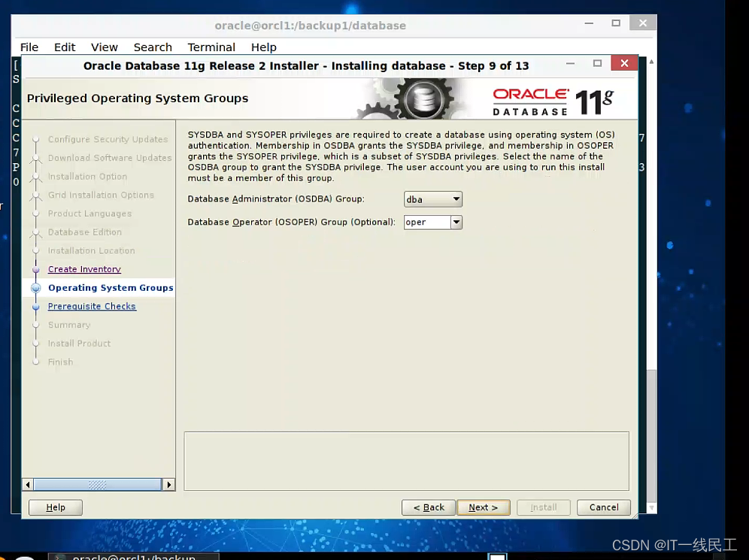This screenshot has width=749, height=560.
Task: Click the Back button
Action: pyautogui.click(x=428, y=507)
